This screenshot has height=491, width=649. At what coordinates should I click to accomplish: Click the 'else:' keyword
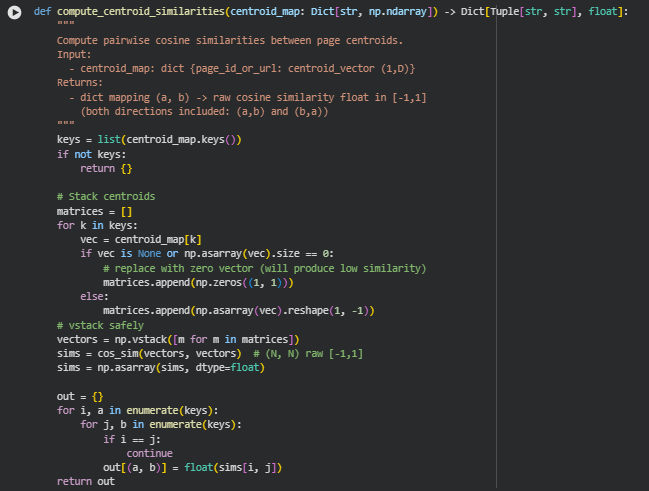95,297
